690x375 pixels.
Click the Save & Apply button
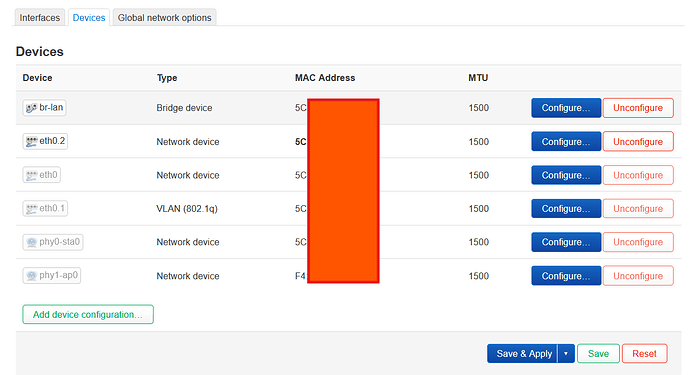pos(523,353)
